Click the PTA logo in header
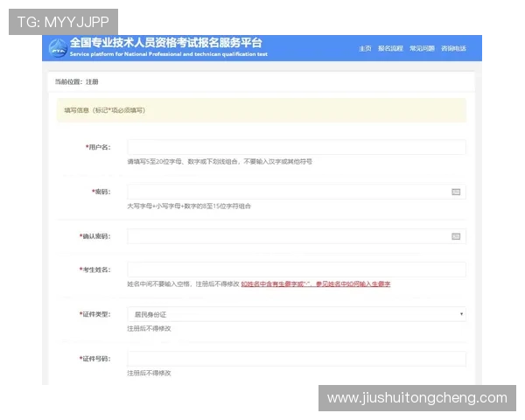525x420 pixels. pos(58,49)
